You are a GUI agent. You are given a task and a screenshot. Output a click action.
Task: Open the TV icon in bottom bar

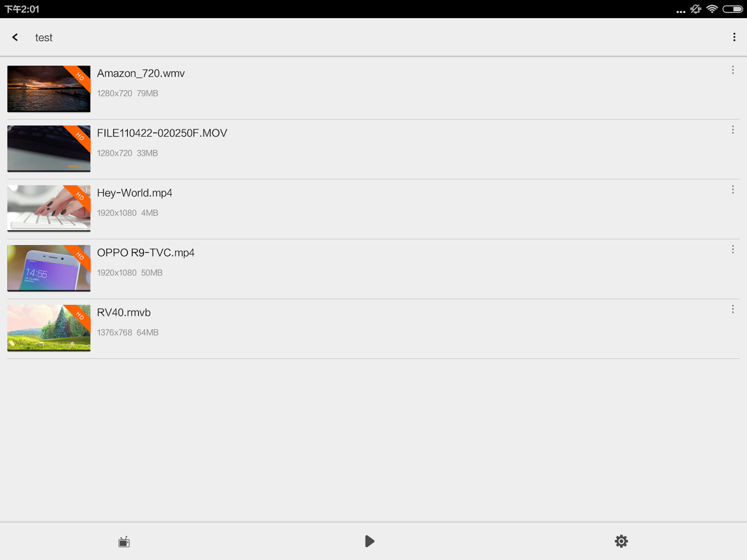coord(124,542)
